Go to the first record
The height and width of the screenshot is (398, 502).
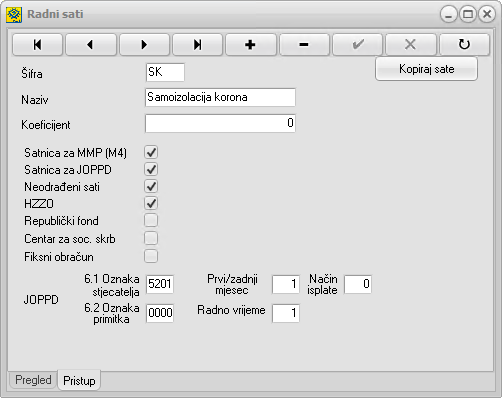(x=37, y=44)
